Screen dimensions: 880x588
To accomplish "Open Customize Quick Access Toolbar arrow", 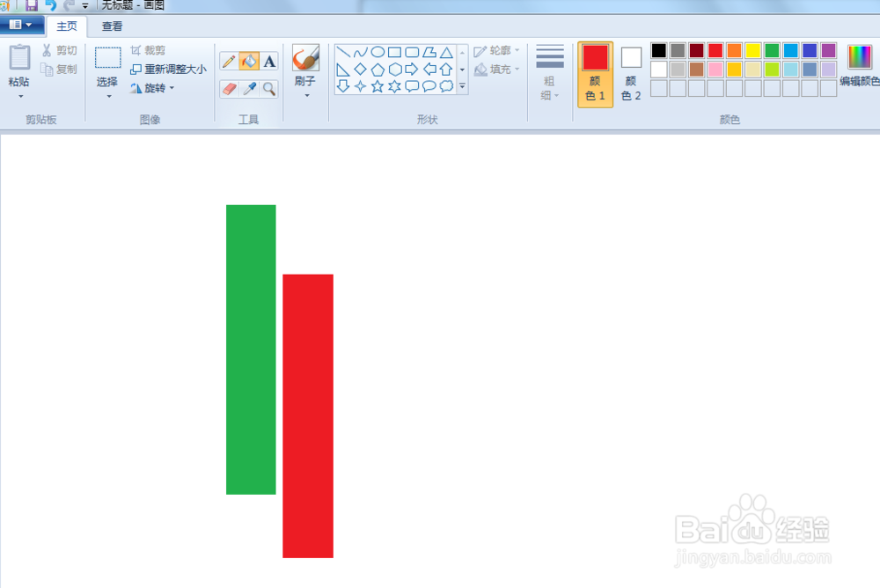I will tap(85, 6).
